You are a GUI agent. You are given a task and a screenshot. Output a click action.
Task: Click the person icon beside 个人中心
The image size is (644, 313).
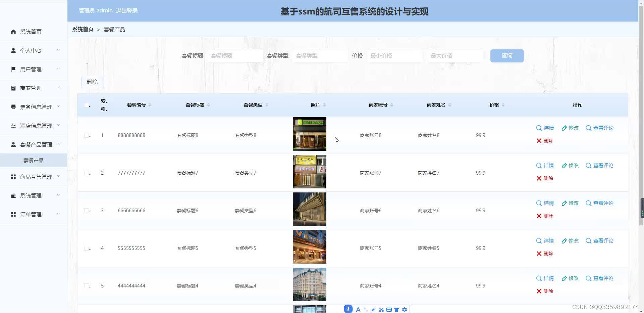click(13, 50)
